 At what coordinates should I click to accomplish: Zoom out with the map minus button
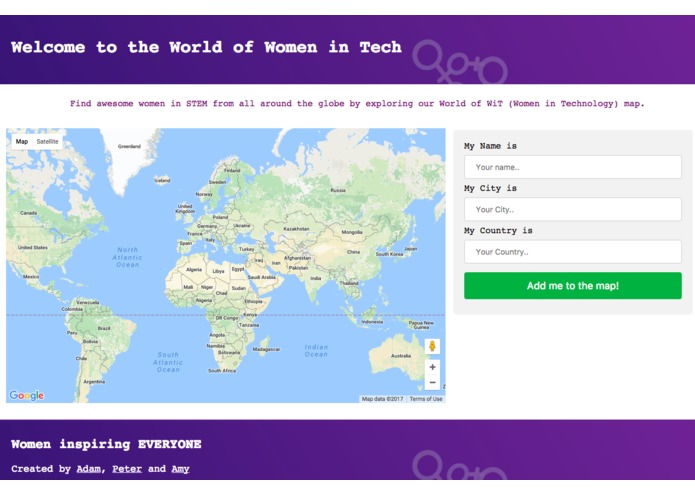[x=432, y=382]
